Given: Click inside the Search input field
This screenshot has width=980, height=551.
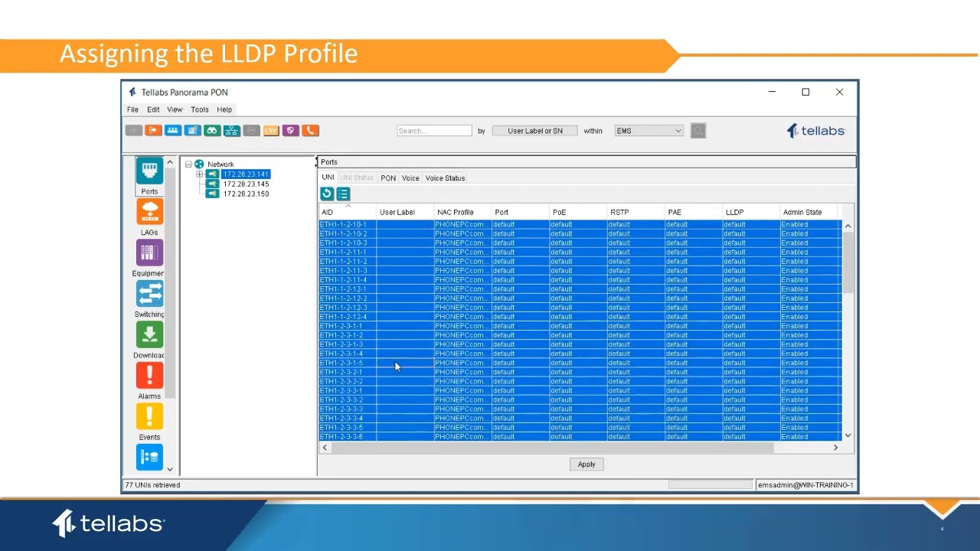Looking at the screenshot, I should click(434, 131).
